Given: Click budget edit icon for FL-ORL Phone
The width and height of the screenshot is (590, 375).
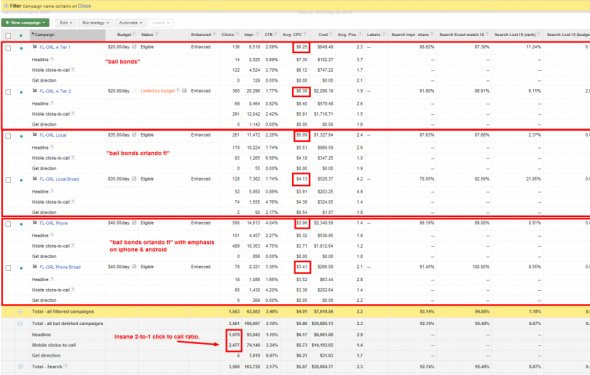Looking at the screenshot, I should pyautogui.click(x=134, y=223).
